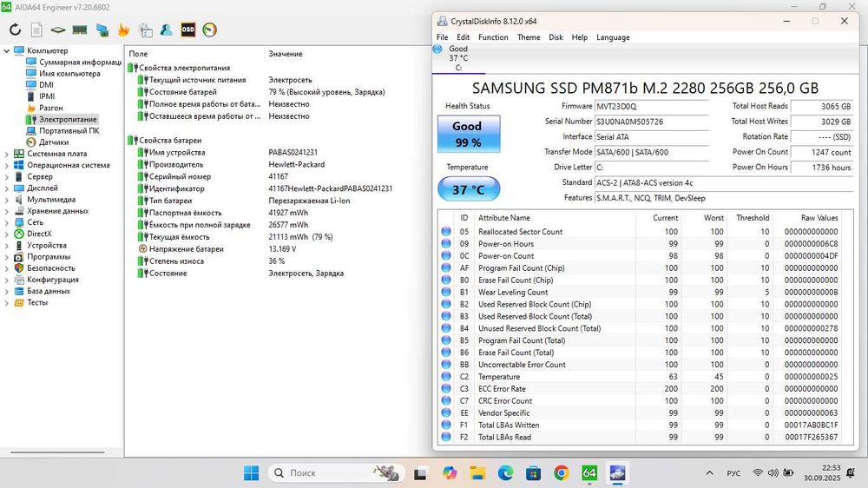Screen dimensions: 868x488
Task: Open Имя компьютера in the tree
Action: point(69,74)
